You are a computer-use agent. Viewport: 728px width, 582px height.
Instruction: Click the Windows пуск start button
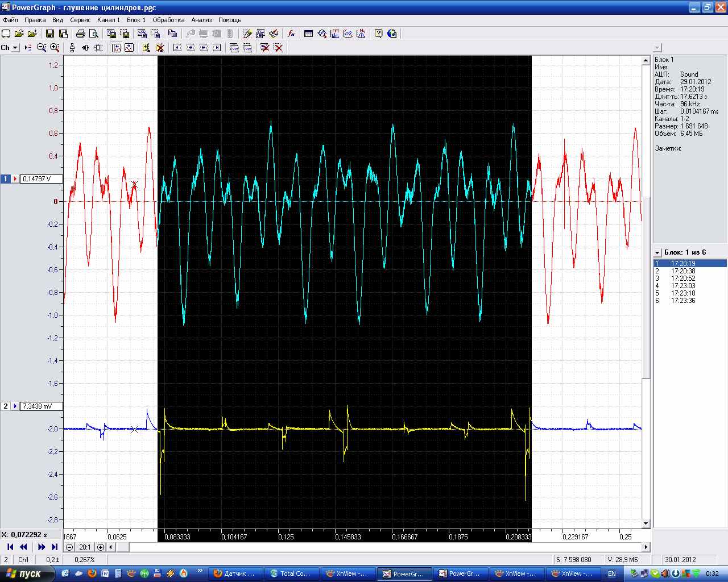[28, 573]
